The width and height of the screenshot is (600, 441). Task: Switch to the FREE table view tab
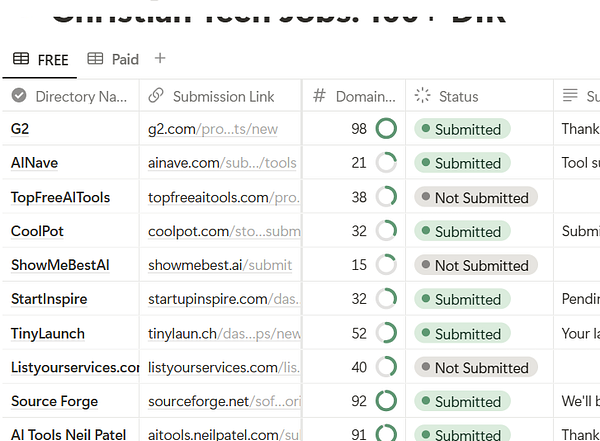(40, 60)
